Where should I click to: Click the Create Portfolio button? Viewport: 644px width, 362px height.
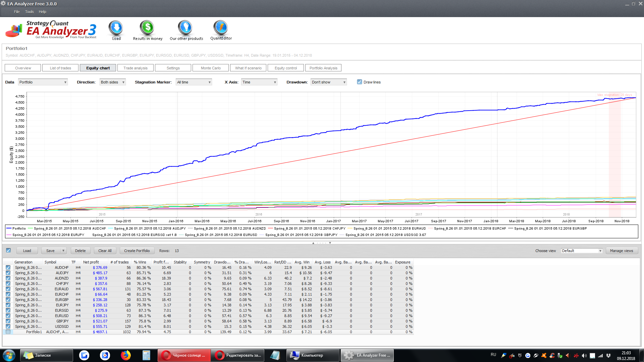[x=137, y=251]
